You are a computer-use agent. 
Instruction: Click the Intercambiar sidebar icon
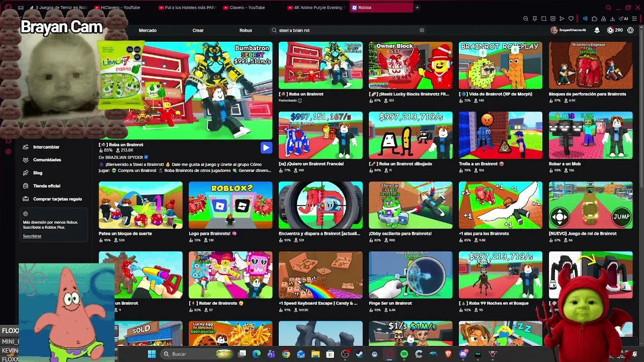(26, 147)
